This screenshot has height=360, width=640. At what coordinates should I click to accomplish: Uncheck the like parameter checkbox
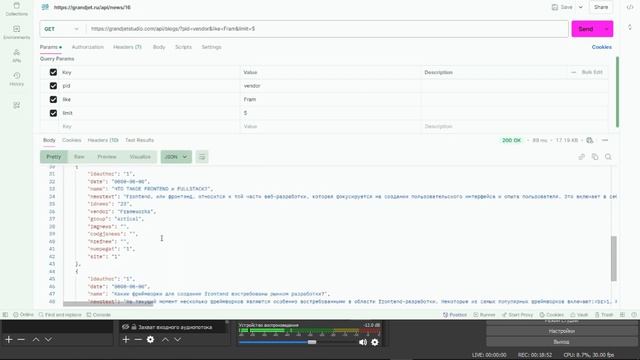coord(53,99)
